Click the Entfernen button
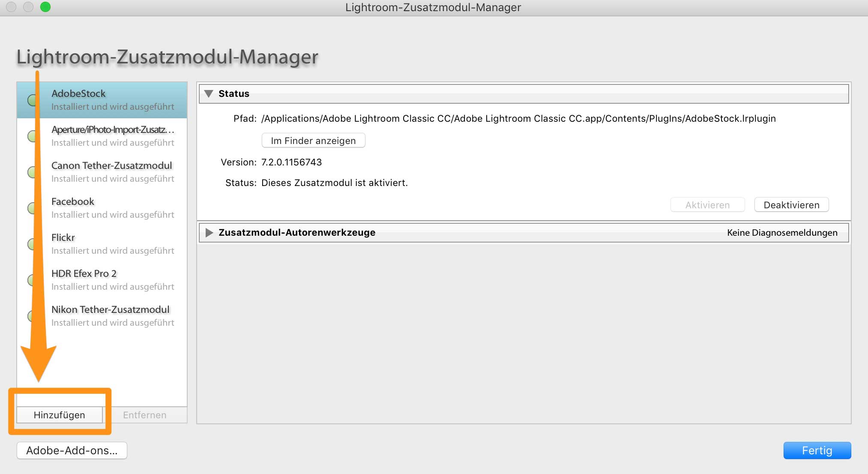The width and height of the screenshot is (868, 474). tap(144, 415)
